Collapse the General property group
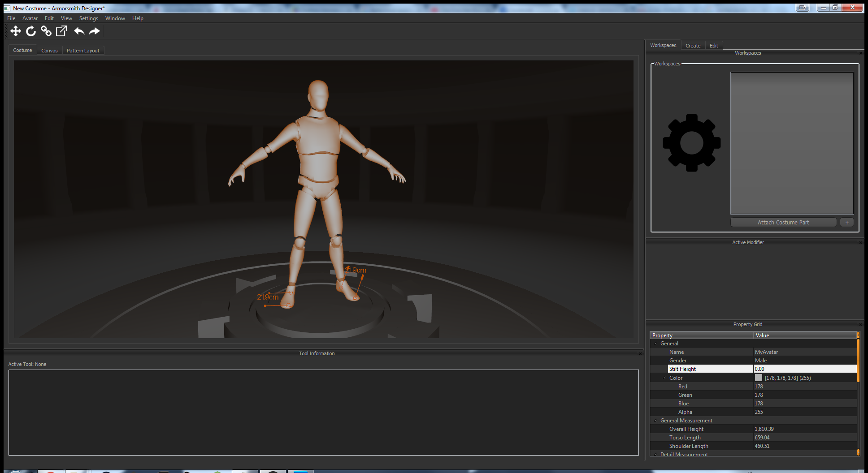Image resolution: width=868 pixels, height=473 pixels. 655,344
